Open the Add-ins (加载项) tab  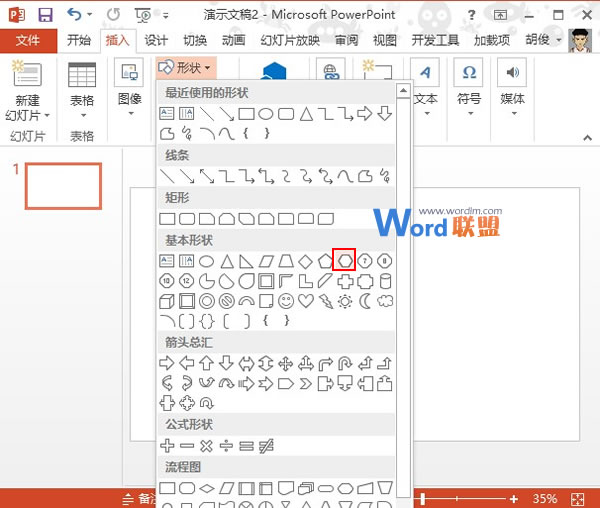pos(492,40)
